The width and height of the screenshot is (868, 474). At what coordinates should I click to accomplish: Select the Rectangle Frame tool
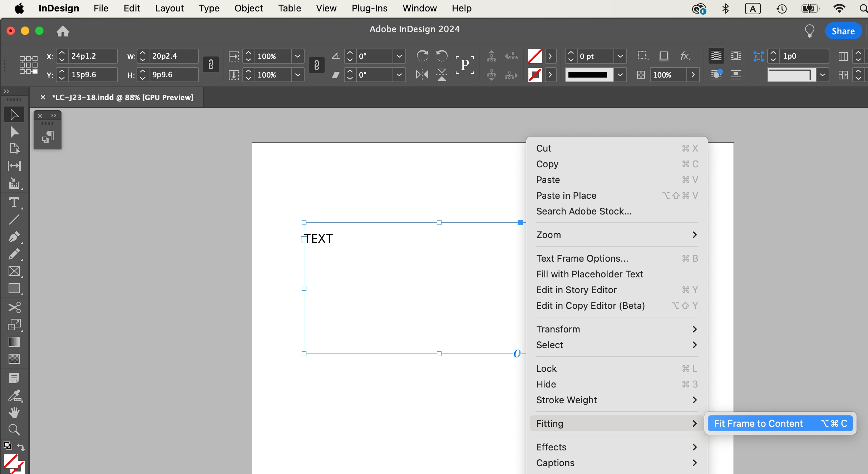[x=14, y=271]
